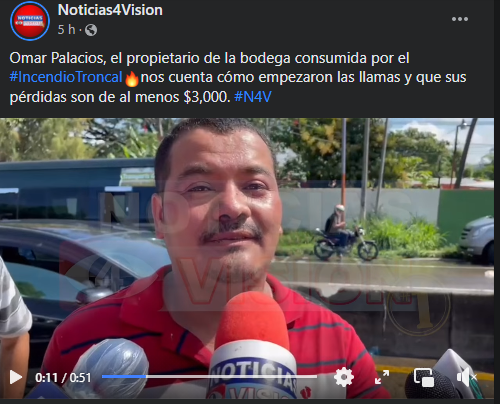500x404 pixels.
Task: Open the #N4V hashtag
Action: [253, 97]
